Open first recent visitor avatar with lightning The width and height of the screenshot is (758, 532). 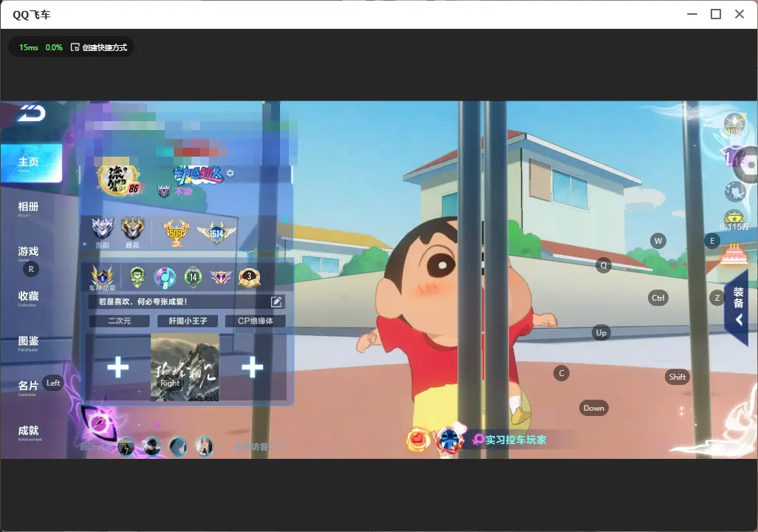click(x=126, y=447)
